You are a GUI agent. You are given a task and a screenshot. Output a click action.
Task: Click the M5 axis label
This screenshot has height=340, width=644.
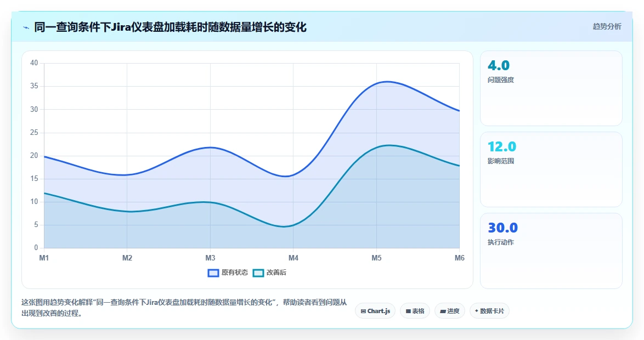[376, 258]
